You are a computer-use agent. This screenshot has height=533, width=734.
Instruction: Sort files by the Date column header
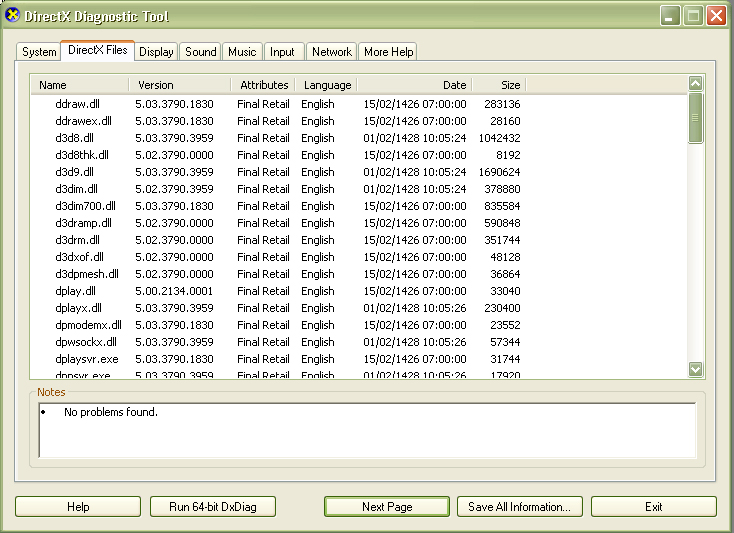(415, 85)
